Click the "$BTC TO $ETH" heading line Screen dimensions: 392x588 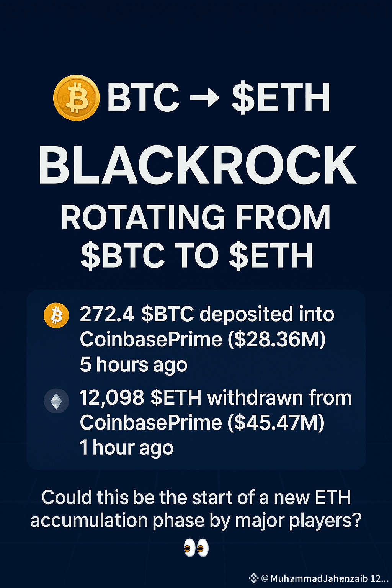tap(197, 255)
